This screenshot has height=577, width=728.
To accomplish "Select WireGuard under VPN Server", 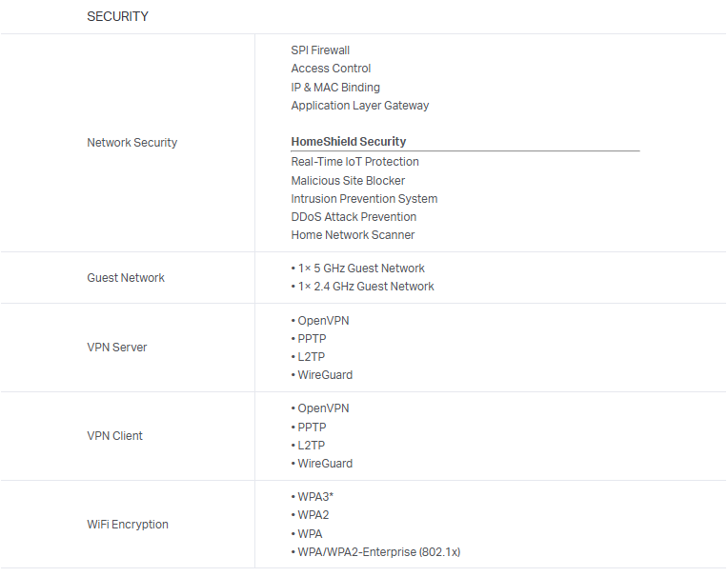I will click(324, 375).
